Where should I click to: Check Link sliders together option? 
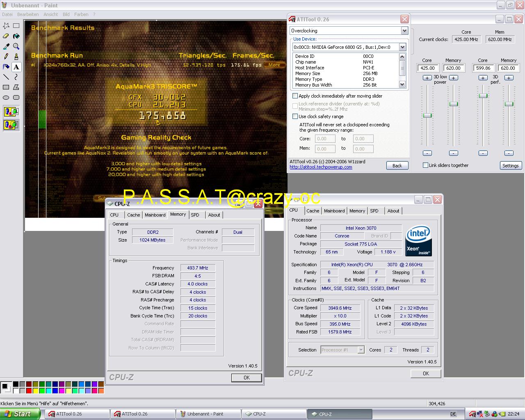point(425,165)
